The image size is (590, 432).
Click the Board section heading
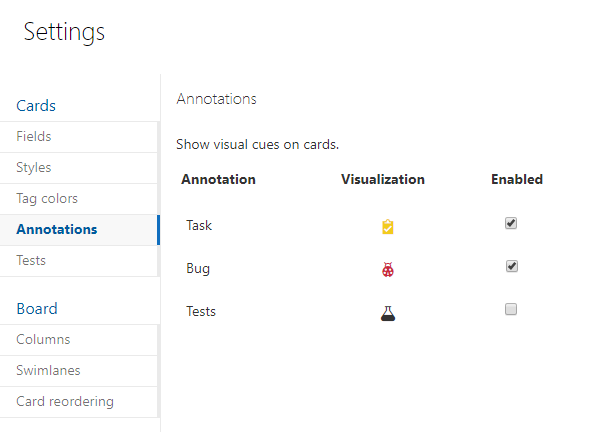pyautogui.click(x=37, y=309)
